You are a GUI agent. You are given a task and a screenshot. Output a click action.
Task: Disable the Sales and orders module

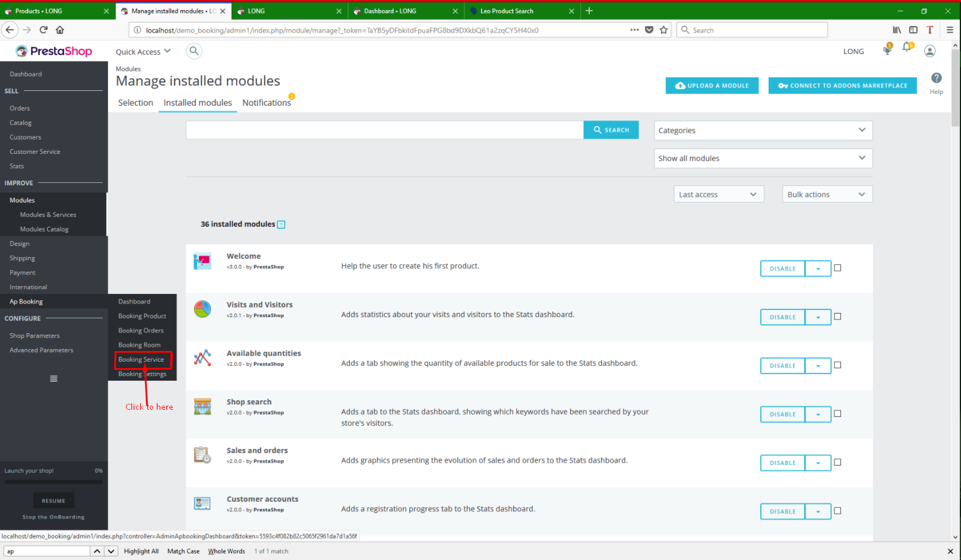click(783, 463)
